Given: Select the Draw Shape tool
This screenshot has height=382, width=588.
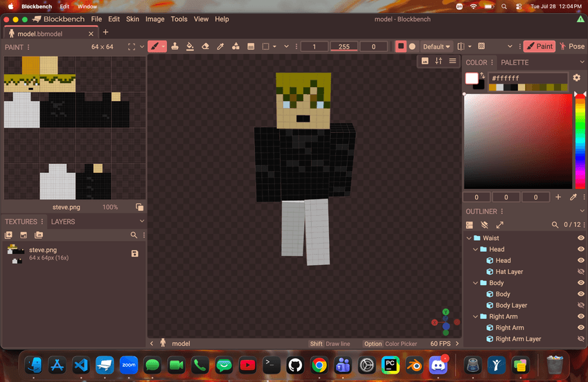Looking at the screenshot, I should (x=235, y=46).
